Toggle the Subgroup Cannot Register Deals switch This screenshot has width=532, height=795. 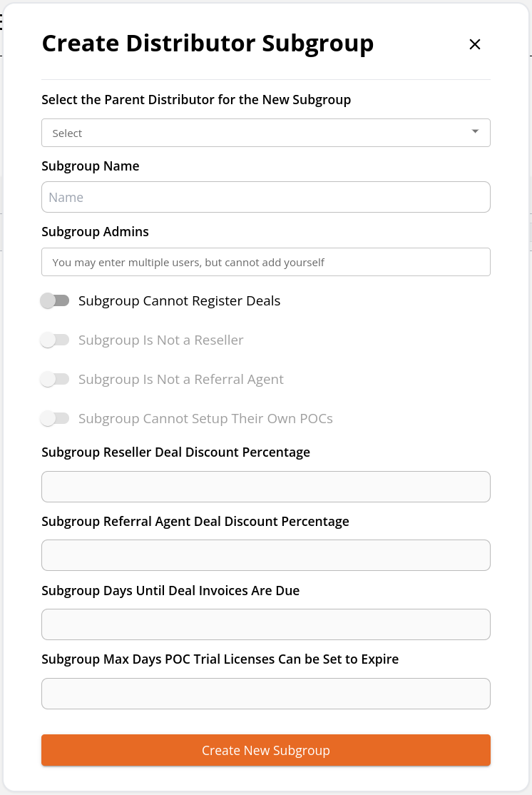(55, 300)
